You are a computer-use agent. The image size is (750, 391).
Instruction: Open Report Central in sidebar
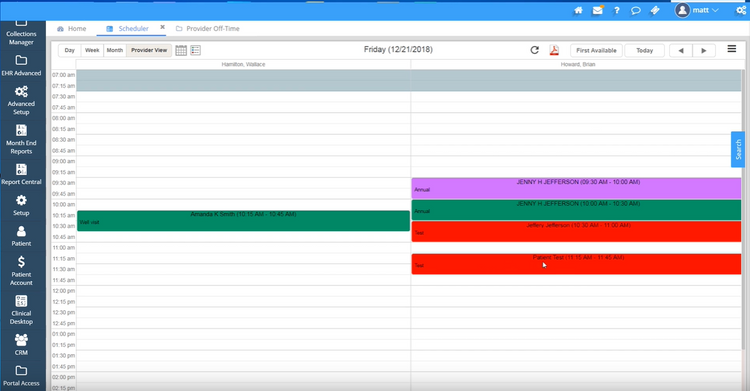pos(21,174)
